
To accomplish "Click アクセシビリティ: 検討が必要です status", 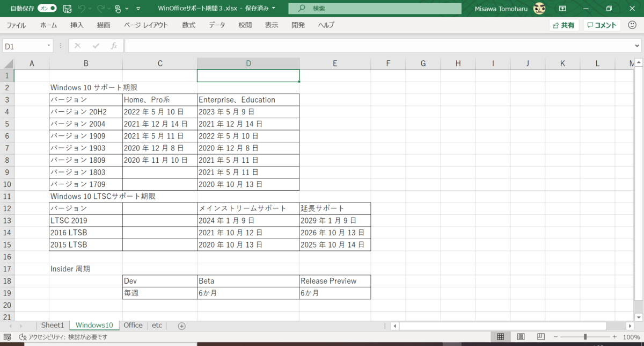I will [63, 337].
